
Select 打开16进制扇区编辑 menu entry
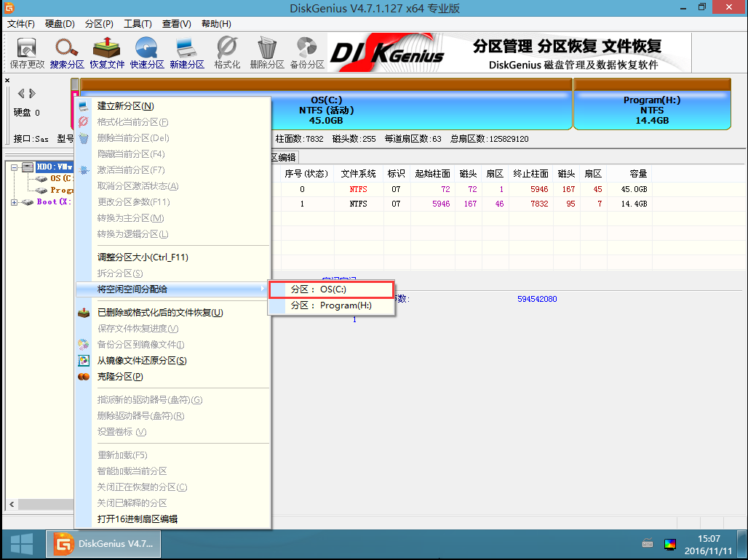pyautogui.click(x=172, y=519)
